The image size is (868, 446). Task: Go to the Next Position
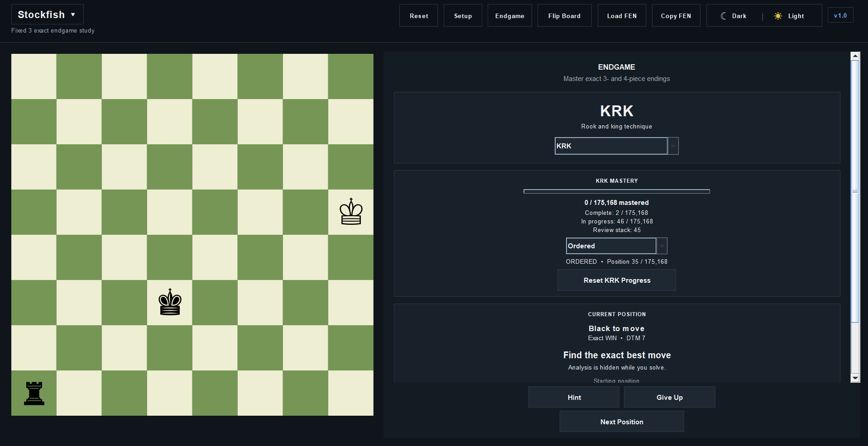[x=622, y=422]
